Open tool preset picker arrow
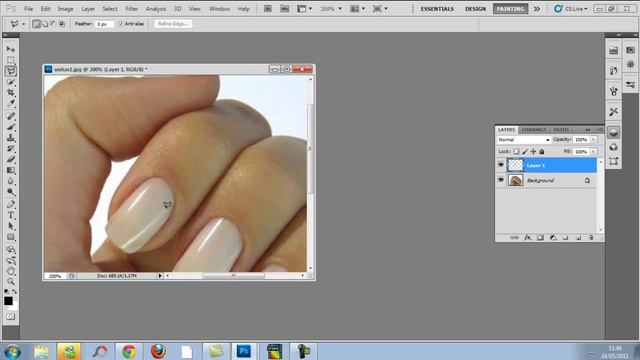The height and width of the screenshot is (360, 640). coord(23,24)
